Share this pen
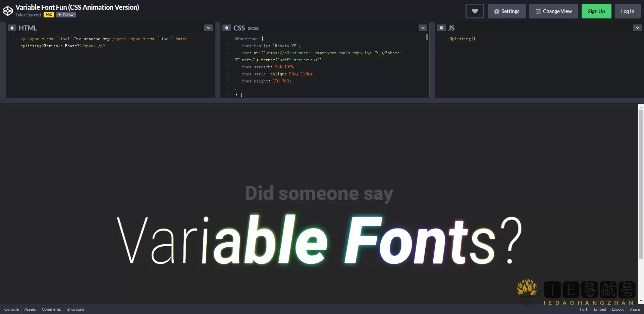This screenshot has width=644, height=314. 634,309
